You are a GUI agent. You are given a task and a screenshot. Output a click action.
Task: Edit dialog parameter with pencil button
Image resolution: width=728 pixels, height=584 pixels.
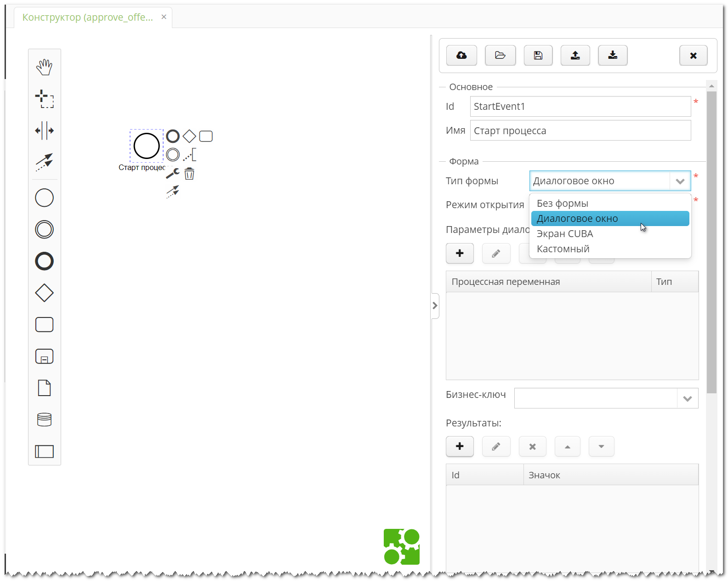tap(496, 253)
